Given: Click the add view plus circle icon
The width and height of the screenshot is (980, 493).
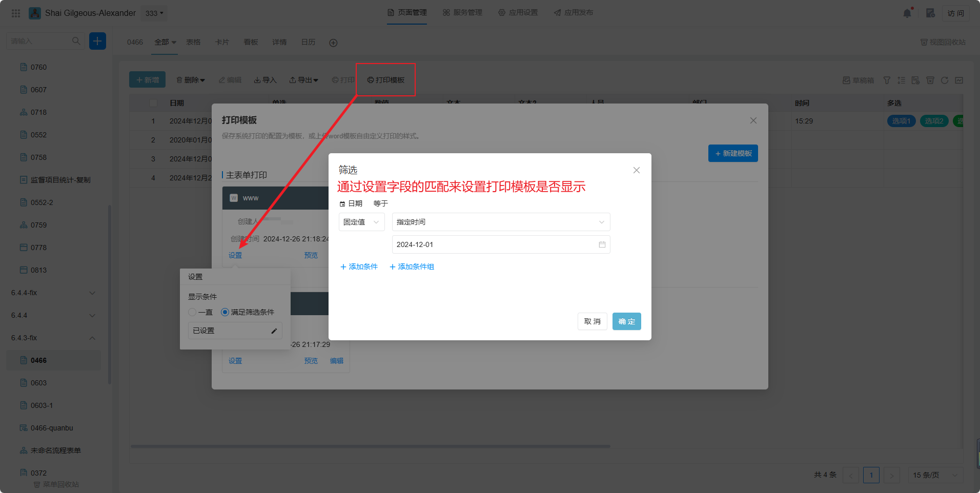Looking at the screenshot, I should (333, 43).
